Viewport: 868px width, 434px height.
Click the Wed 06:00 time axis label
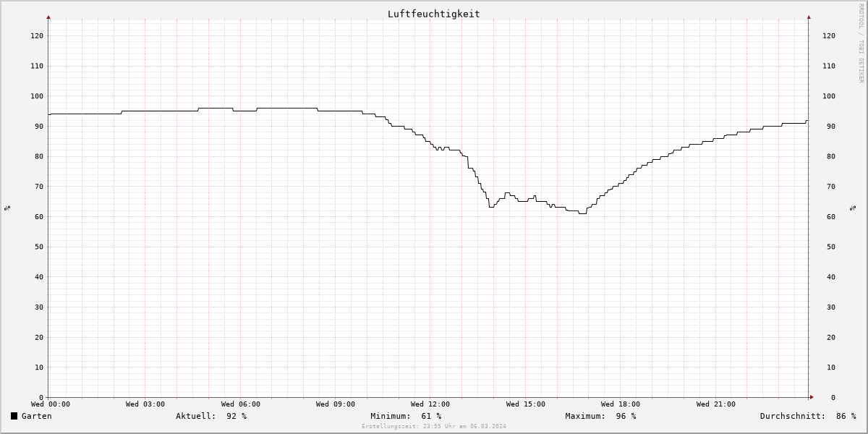pyautogui.click(x=241, y=404)
